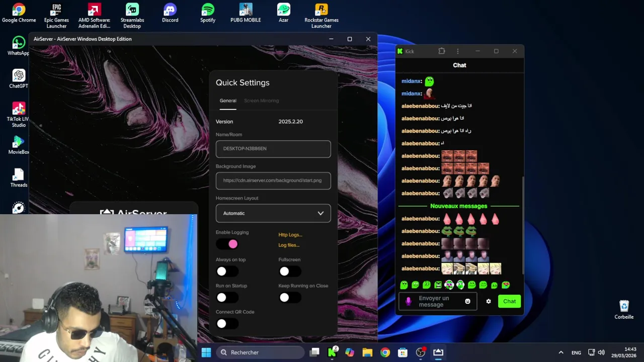
Task: Open Epic Games Launcher shortcut
Action: (56, 16)
